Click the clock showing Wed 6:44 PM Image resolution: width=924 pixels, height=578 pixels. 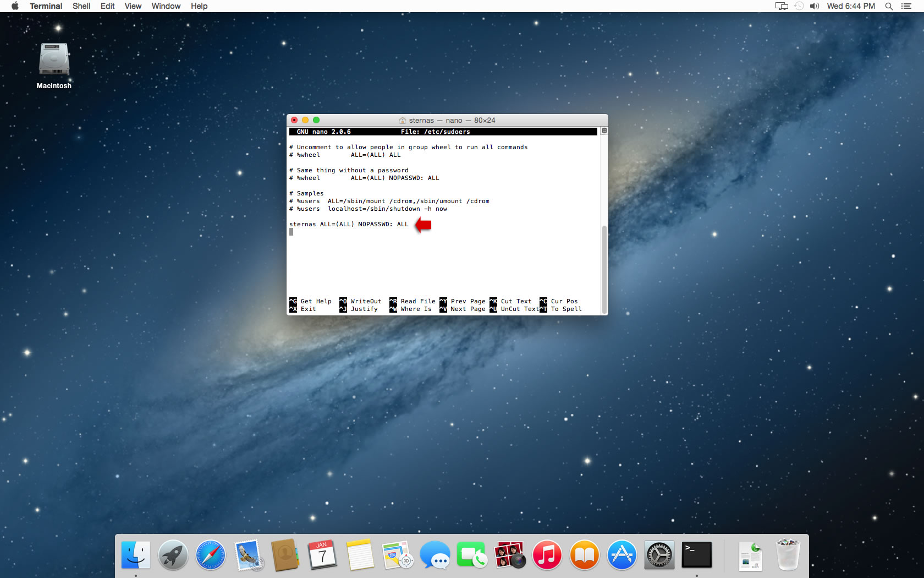point(851,6)
